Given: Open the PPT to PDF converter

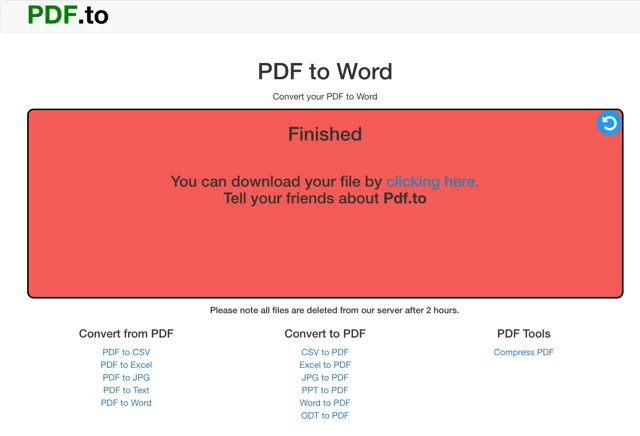Looking at the screenshot, I should tap(325, 390).
